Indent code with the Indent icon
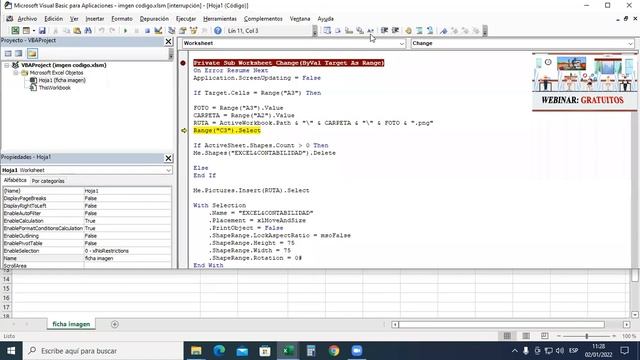This screenshot has width=640, height=360. tap(384, 31)
